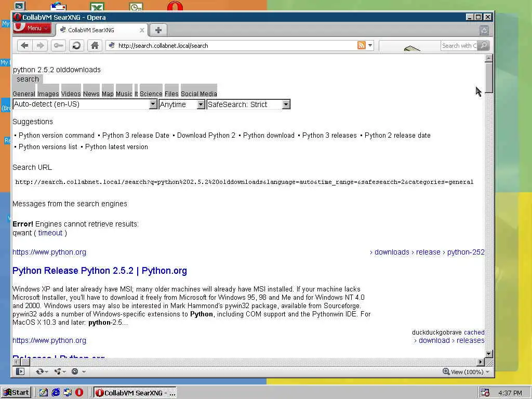The image size is (532, 399).
Task: Close the CollabVM SearXNG tab
Action: [142, 30]
